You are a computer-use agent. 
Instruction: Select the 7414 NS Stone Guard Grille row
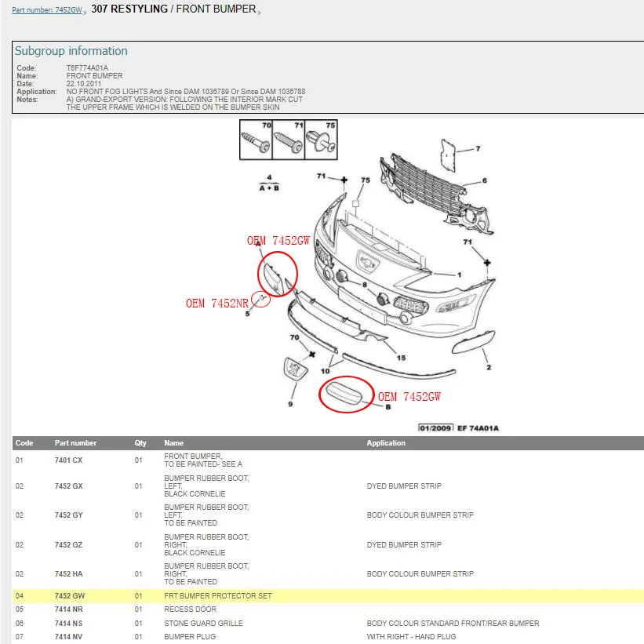pyautogui.click(x=328, y=623)
